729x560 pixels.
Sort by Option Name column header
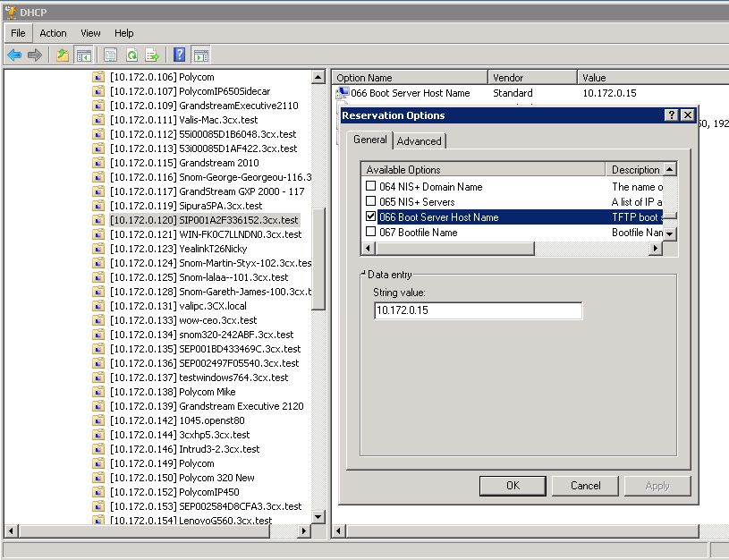(x=410, y=78)
